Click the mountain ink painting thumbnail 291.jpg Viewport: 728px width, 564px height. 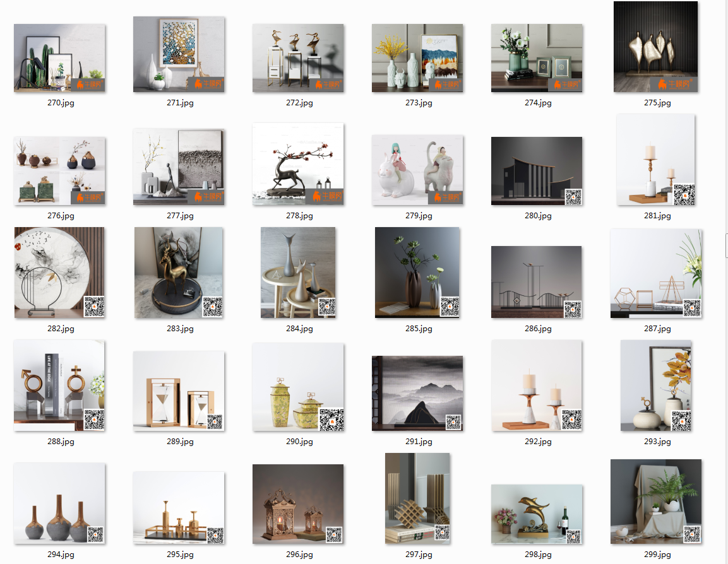point(417,393)
